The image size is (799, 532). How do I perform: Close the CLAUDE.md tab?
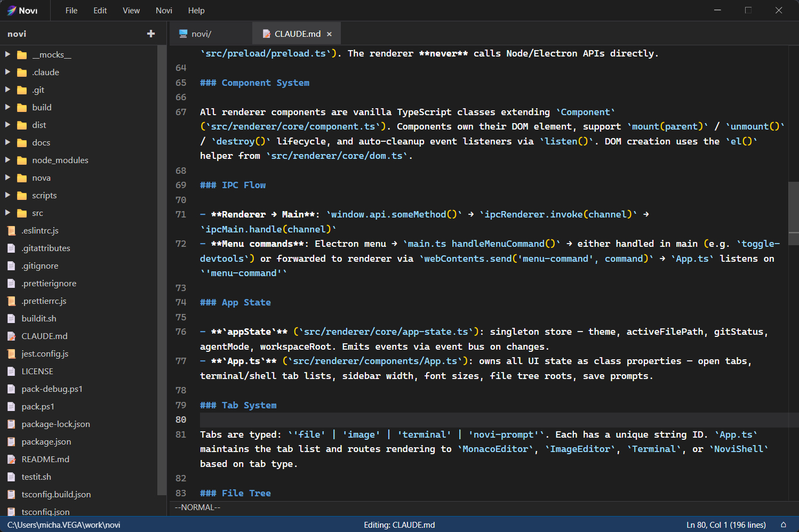pos(329,34)
